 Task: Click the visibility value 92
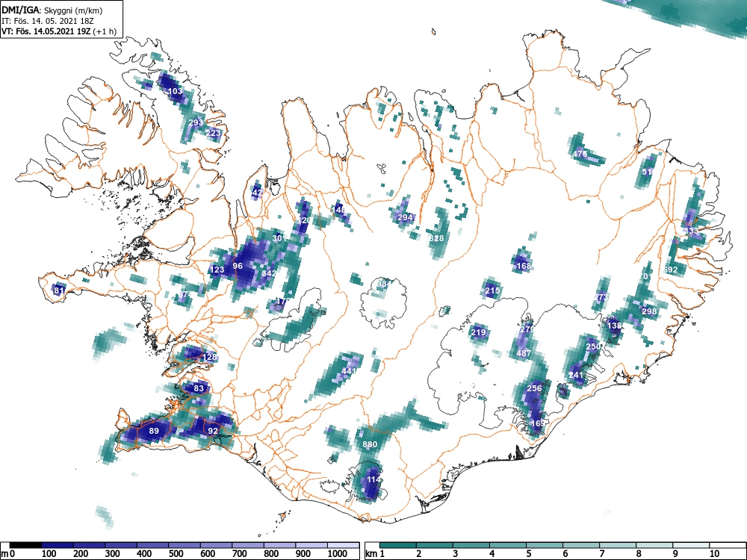point(213,431)
